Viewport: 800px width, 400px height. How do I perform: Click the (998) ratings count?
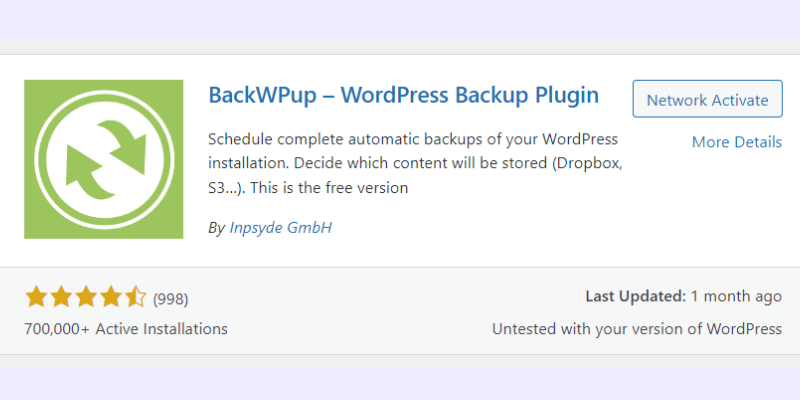[170, 298]
